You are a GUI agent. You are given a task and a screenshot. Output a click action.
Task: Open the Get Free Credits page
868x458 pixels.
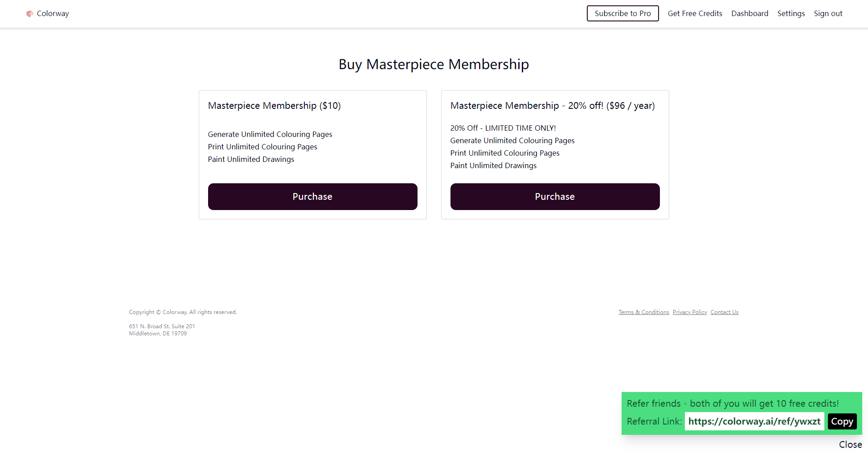695,13
